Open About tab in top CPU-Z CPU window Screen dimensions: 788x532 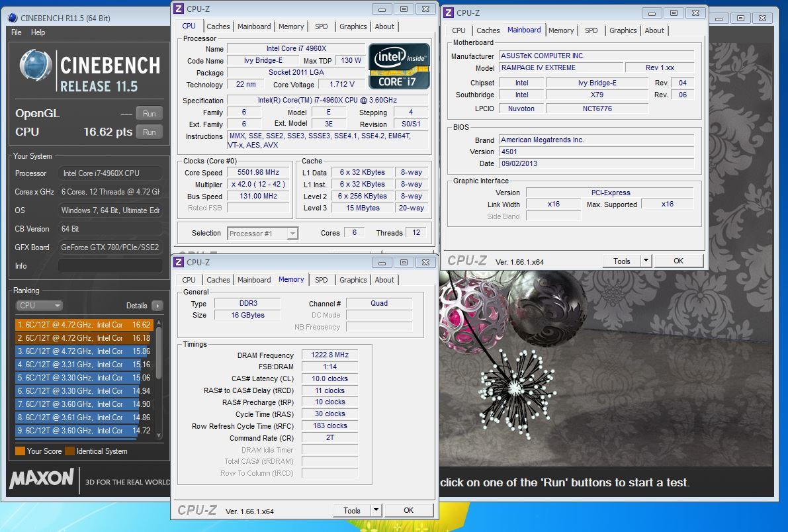384,26
